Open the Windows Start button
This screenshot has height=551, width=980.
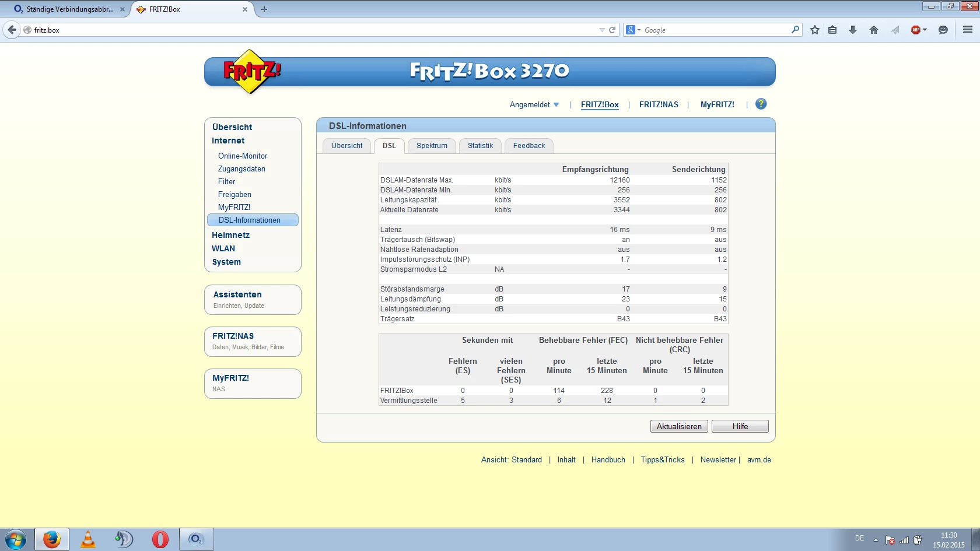16,539
